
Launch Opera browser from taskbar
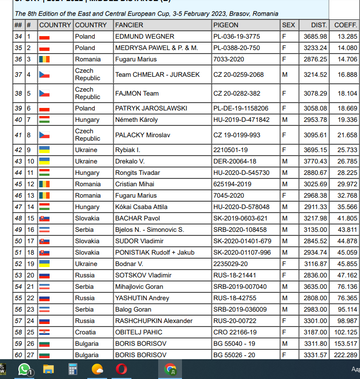(121, 369)
